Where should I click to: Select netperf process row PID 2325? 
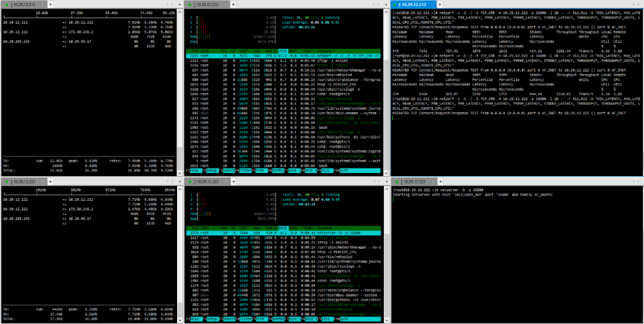point(283,55)
